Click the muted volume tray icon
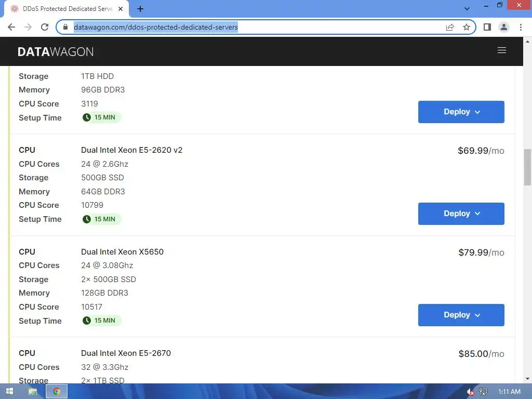The height and width of the screenshot is (399, 532). (470, 392)
